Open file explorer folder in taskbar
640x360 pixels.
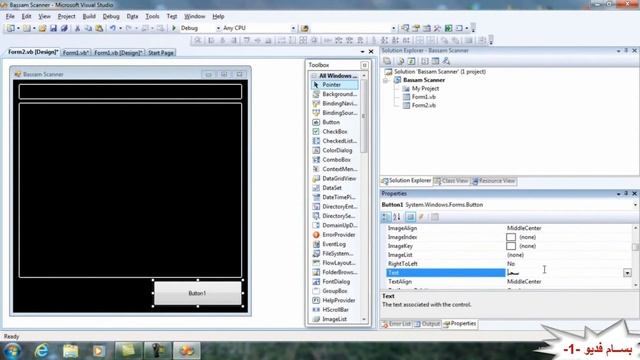point(71,351)
